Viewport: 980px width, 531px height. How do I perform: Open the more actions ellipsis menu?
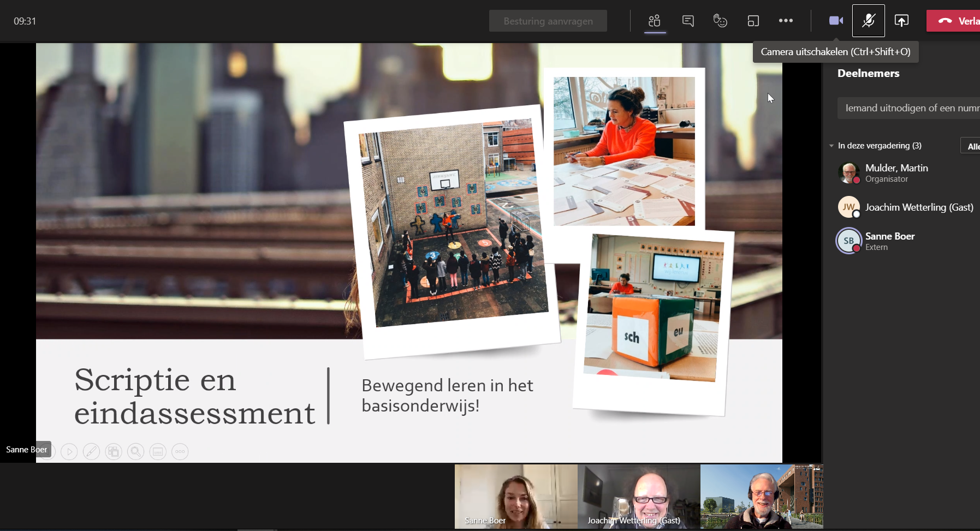pos(786,21)
